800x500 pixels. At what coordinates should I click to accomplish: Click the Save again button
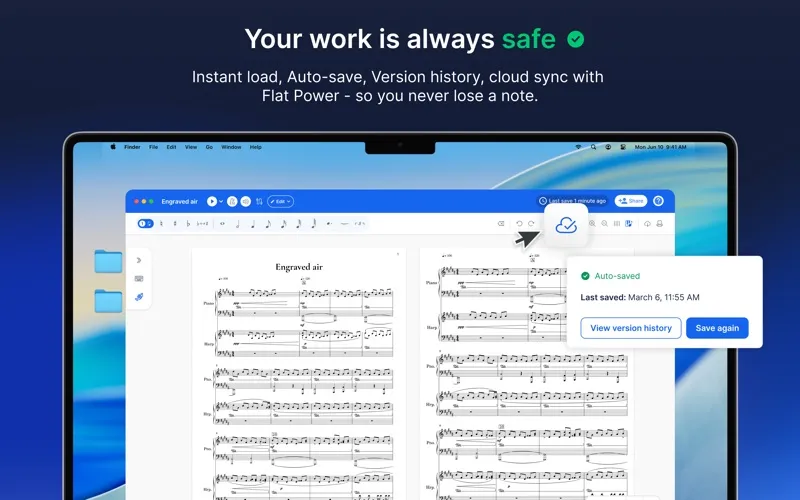(717, 328)
